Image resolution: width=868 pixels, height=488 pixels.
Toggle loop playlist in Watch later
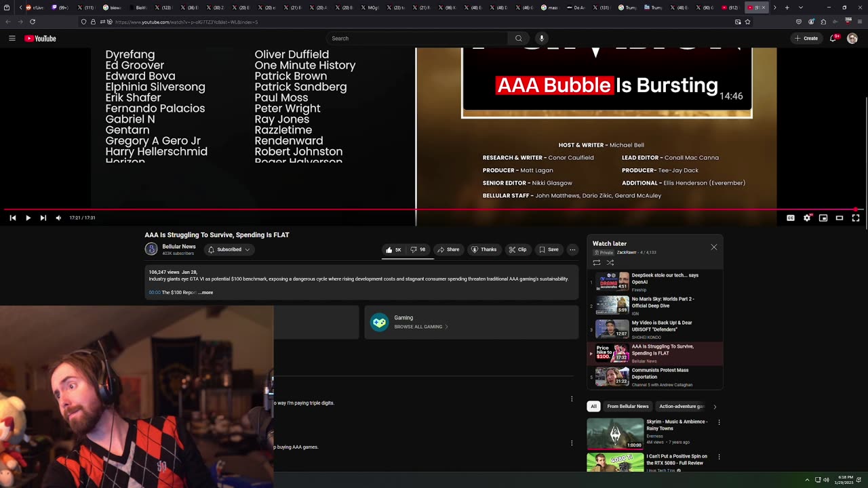(x=597, y=262)
